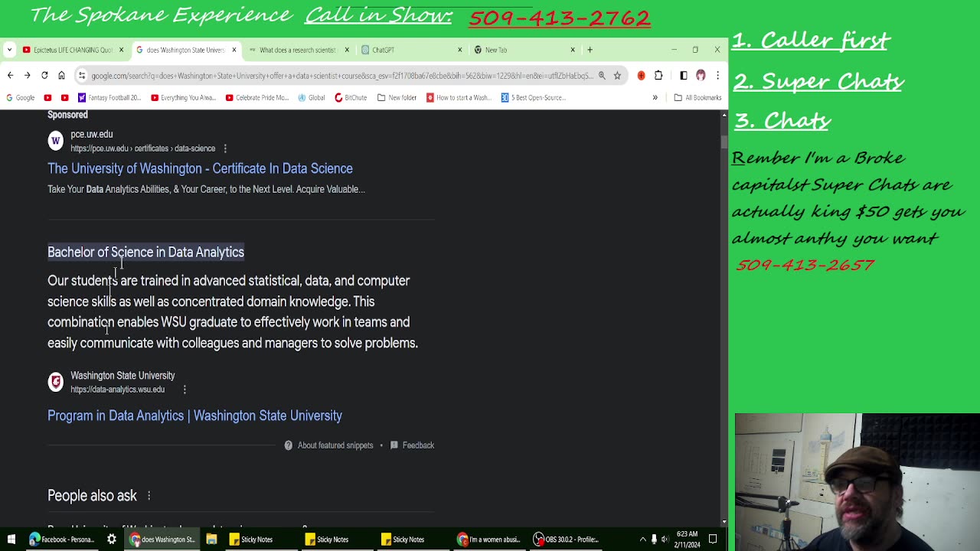Reload the Google search page

click(44, 75)
